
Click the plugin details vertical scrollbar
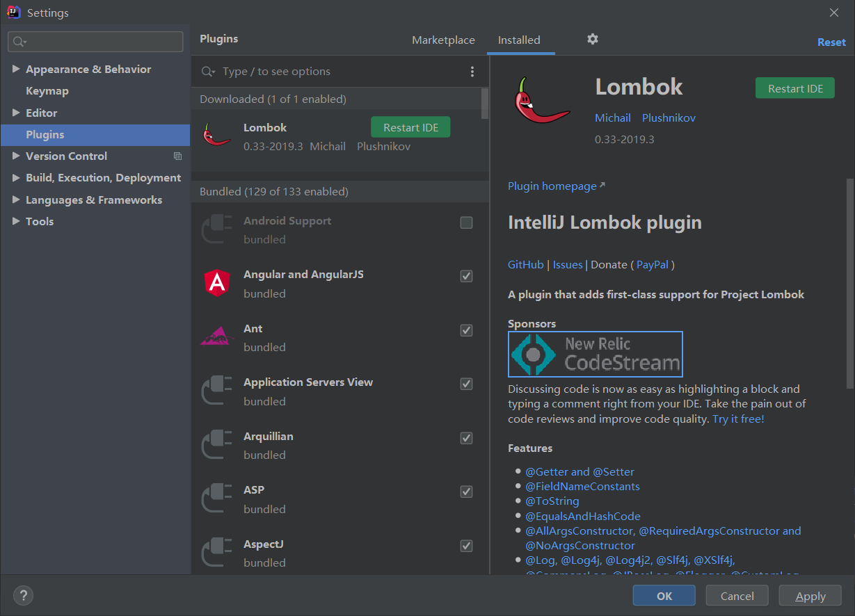point(849,283)
